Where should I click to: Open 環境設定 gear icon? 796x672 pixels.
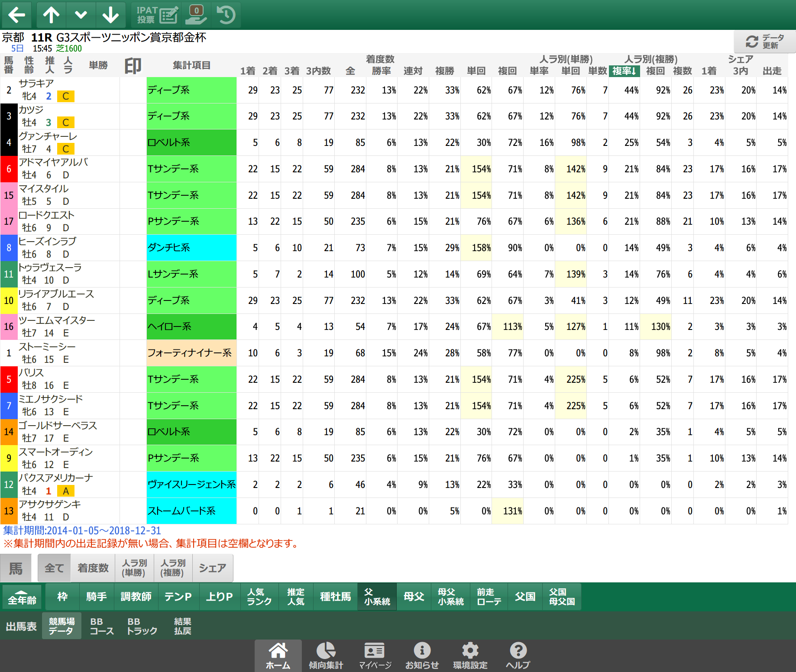pyautogui.click(x=470, y=656)
